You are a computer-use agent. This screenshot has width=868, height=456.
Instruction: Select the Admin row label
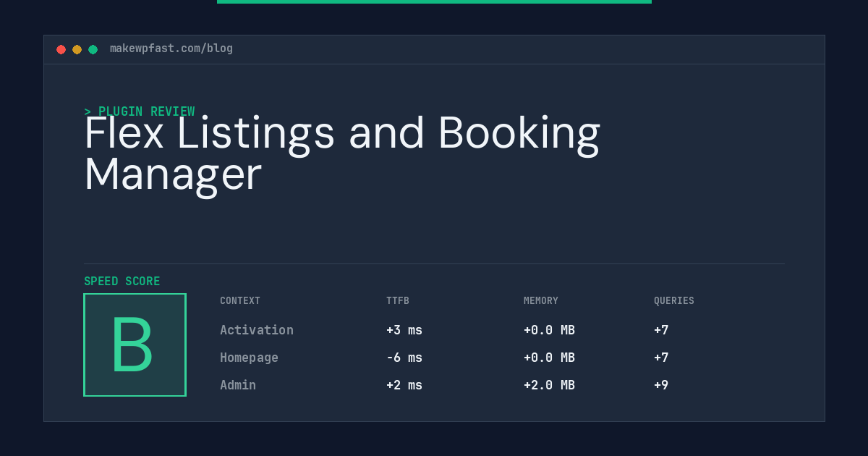238,385
